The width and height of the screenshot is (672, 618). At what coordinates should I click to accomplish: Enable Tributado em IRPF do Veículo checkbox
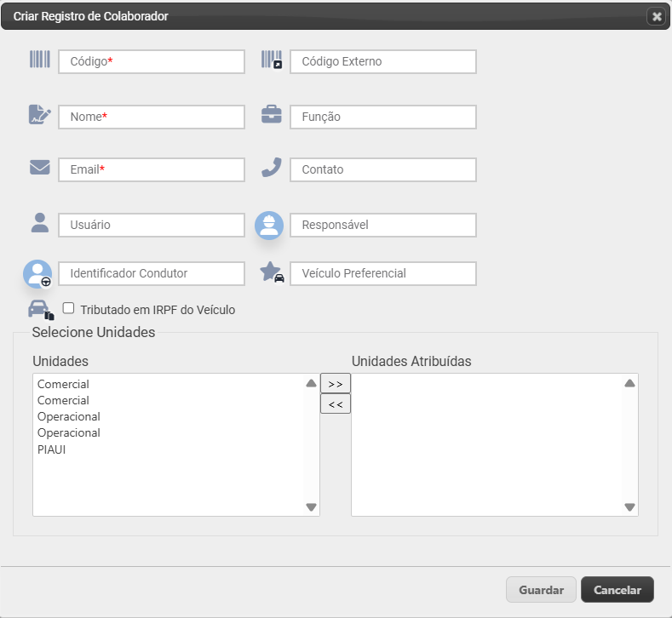(x=68, y=308)
